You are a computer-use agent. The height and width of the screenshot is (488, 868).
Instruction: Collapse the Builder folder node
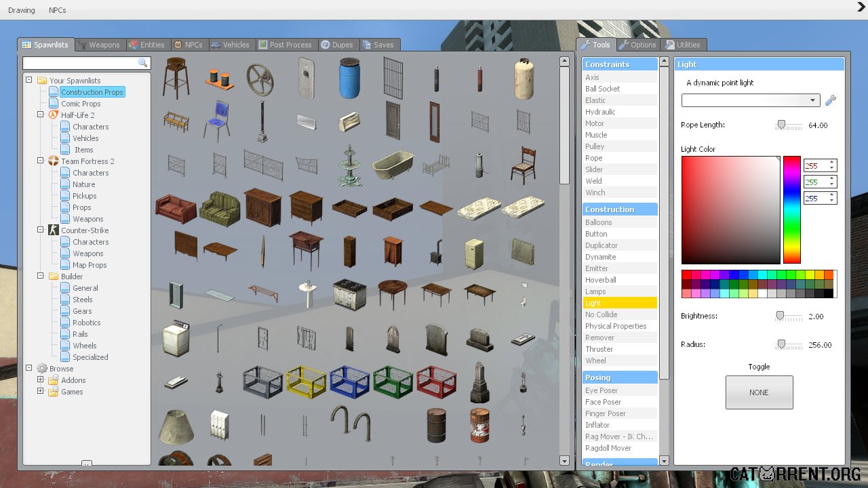[x=41, y=276]
